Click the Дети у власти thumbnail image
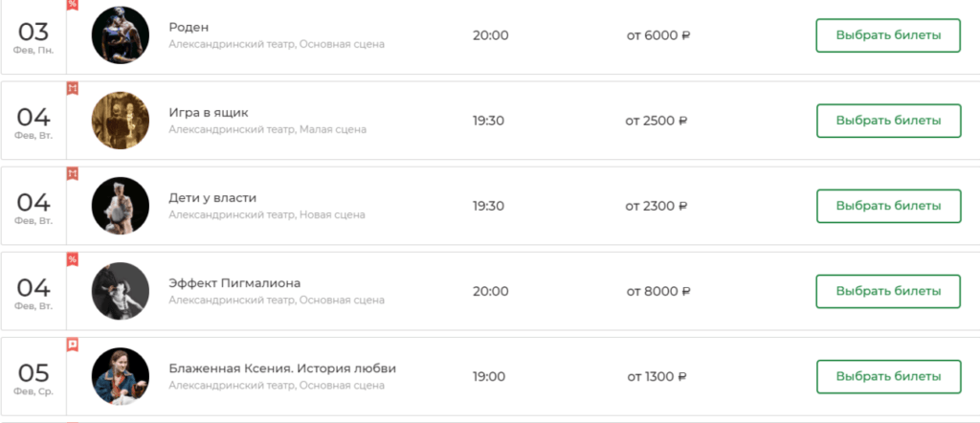 121,206
